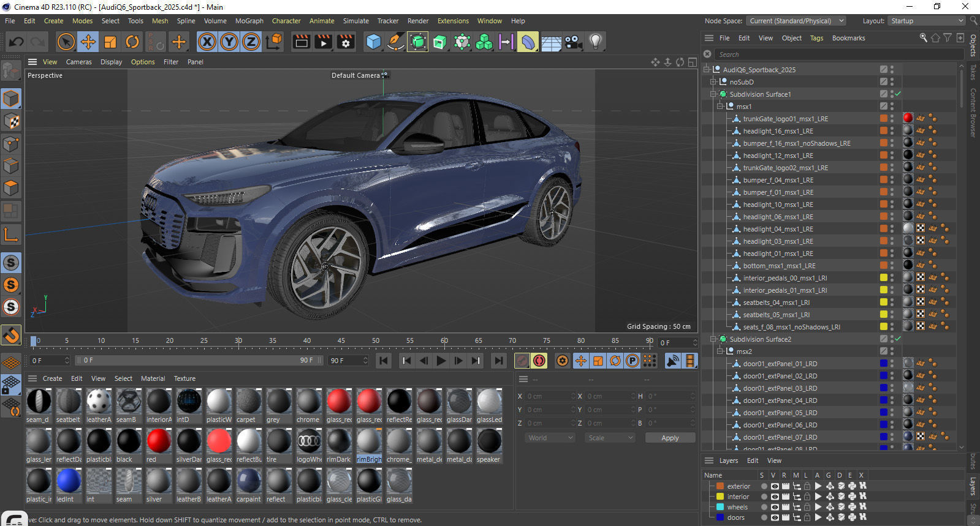Select trunkGate_logo01_msx1_LRE object
Screen dimensions: 980x526
785,119
